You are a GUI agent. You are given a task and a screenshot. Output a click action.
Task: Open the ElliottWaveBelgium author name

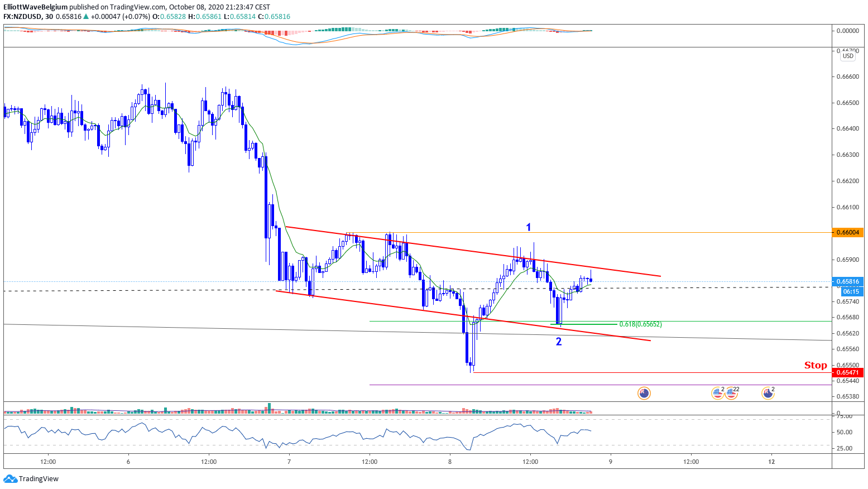[x=35, y=7]
